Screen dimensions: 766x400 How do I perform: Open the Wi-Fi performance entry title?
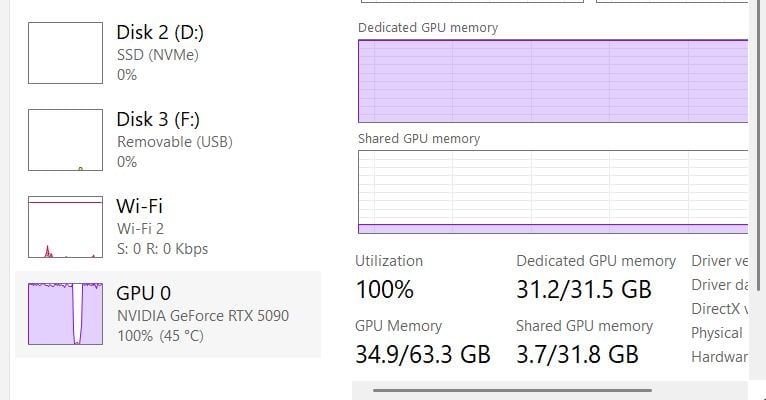point(139,206)
